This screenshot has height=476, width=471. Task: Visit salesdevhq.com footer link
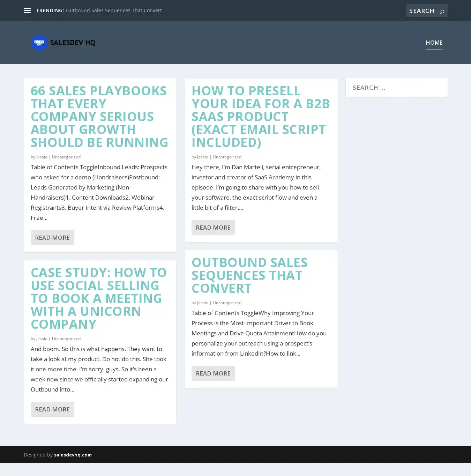(x=73, y=455)
